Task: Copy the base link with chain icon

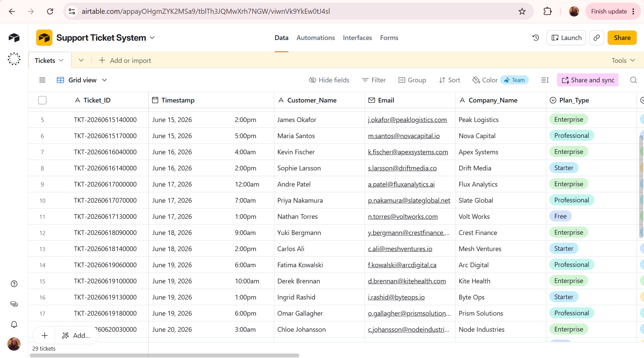Action: pyautogui.click(x=596, y=38)
